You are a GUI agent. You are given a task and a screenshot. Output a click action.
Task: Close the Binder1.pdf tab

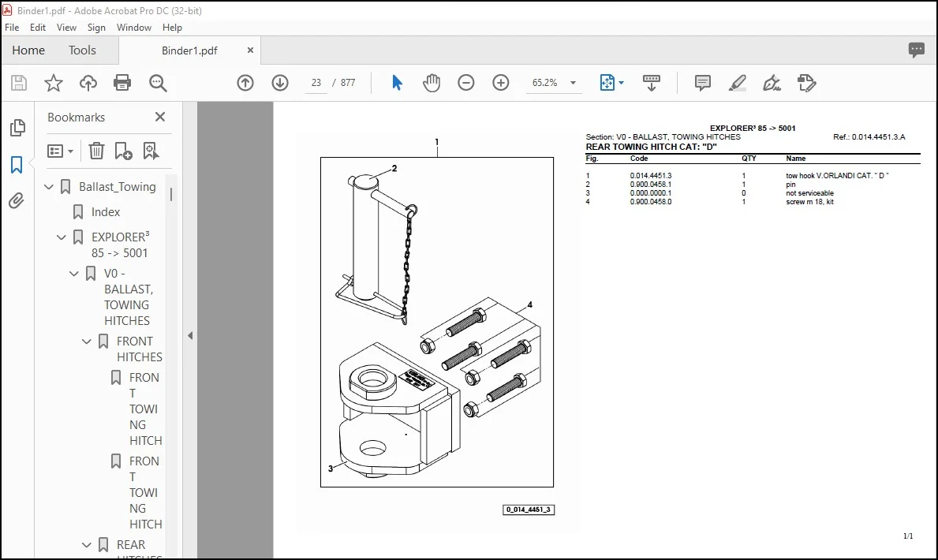click(x=250, y=50)
